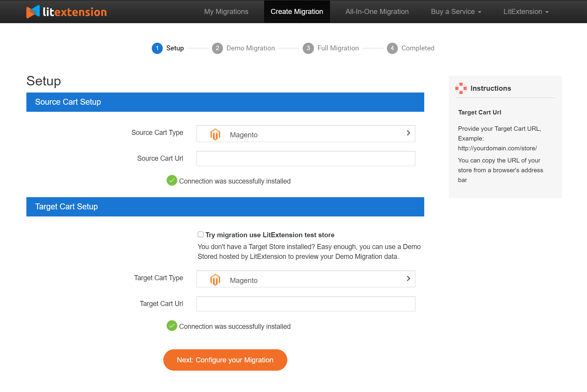The image size is (587, 392).
Task: Click the Source Cart Type chevron arrow
Action: click(x=409, y=133)
